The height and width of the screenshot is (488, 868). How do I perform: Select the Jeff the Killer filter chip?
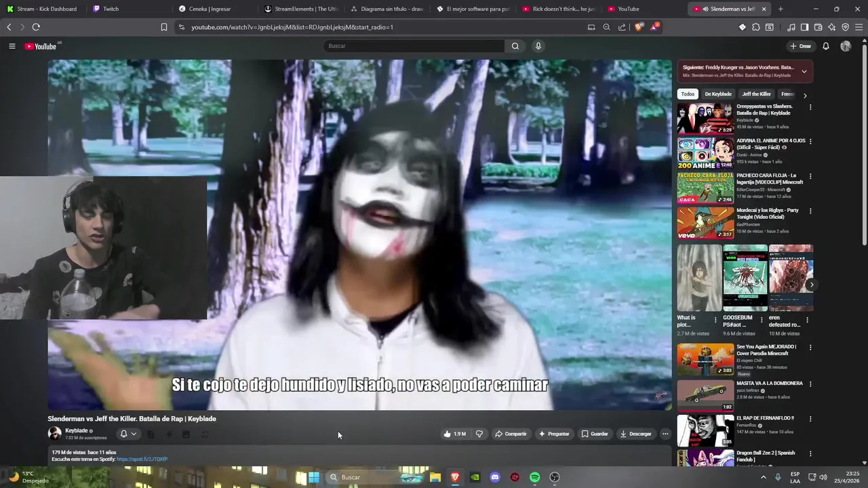click(756, 94)
